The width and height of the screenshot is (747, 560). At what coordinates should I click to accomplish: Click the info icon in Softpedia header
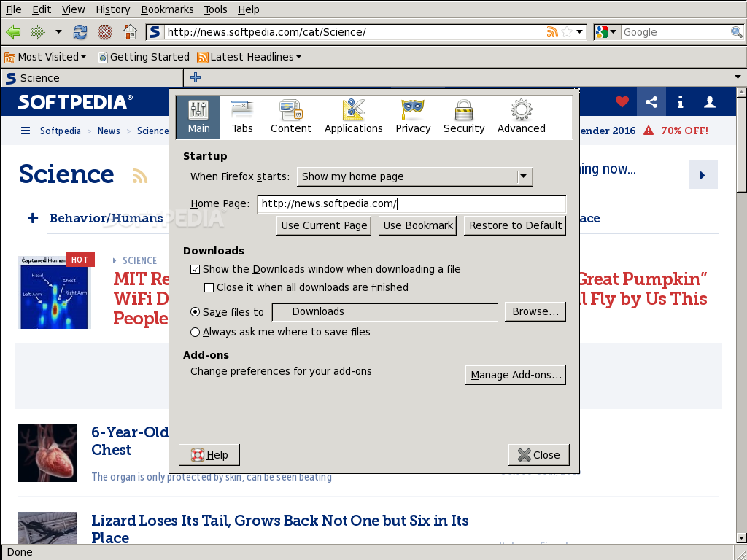(681, 102)
